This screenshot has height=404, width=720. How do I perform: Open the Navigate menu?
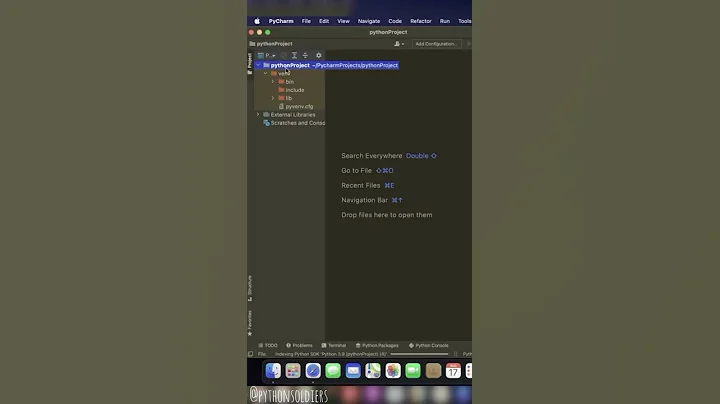pos(369,21)
